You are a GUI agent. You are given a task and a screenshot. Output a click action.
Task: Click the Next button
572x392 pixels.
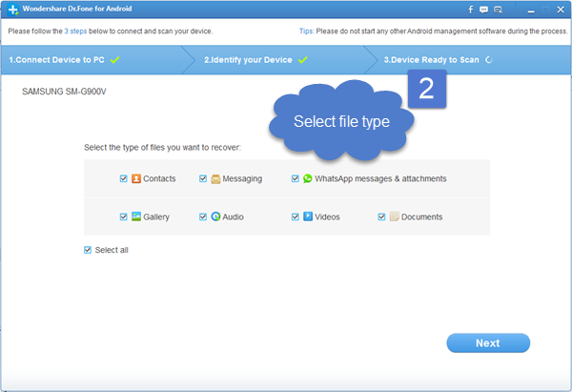tap(488, 343)
